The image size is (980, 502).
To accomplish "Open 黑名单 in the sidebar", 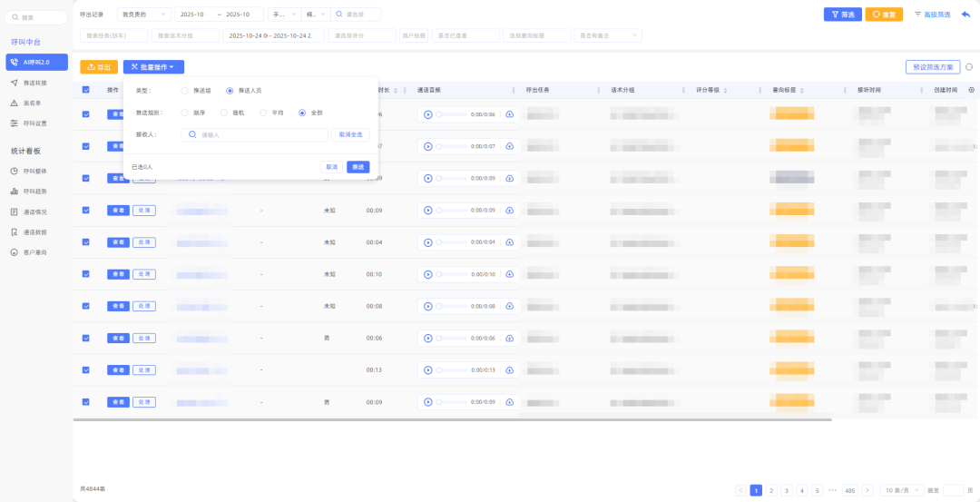I will point(34,103).
